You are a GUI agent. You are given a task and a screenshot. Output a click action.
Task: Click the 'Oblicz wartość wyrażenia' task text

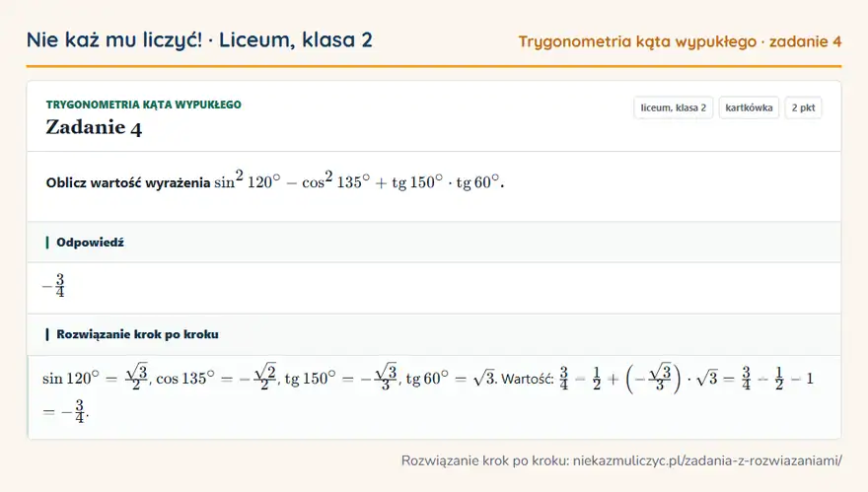pyautogui.click(x=128, y=182)
